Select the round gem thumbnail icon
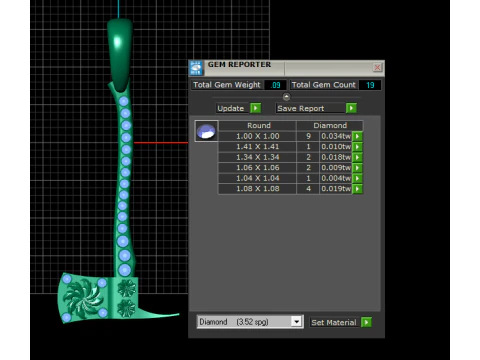Screen dimensions: 480x360 tap(206, 131)
